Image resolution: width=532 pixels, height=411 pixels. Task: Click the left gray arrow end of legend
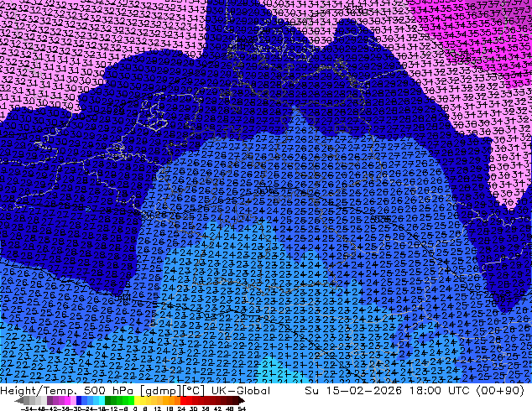point(19,400)
